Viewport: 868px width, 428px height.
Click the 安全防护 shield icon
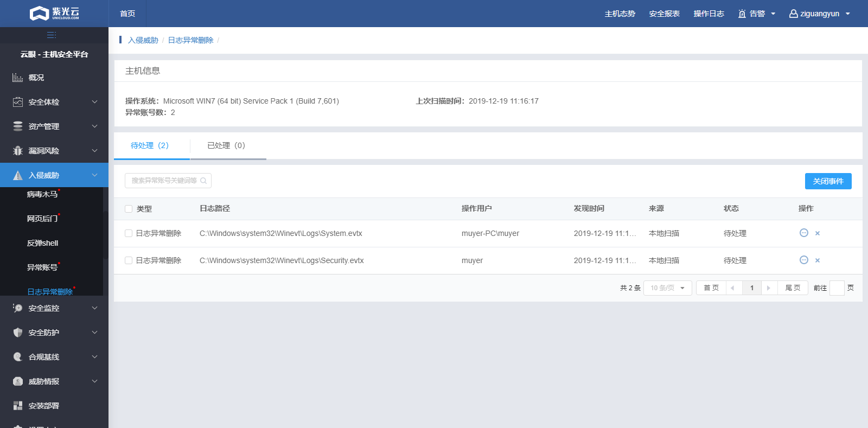tap(18, 333)
